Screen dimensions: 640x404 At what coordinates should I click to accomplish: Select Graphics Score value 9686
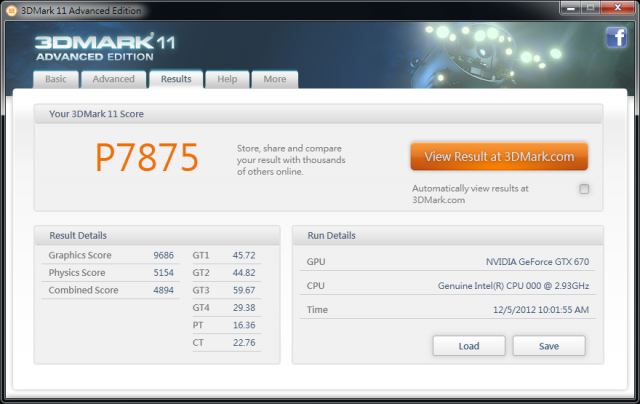pos(164,255)
